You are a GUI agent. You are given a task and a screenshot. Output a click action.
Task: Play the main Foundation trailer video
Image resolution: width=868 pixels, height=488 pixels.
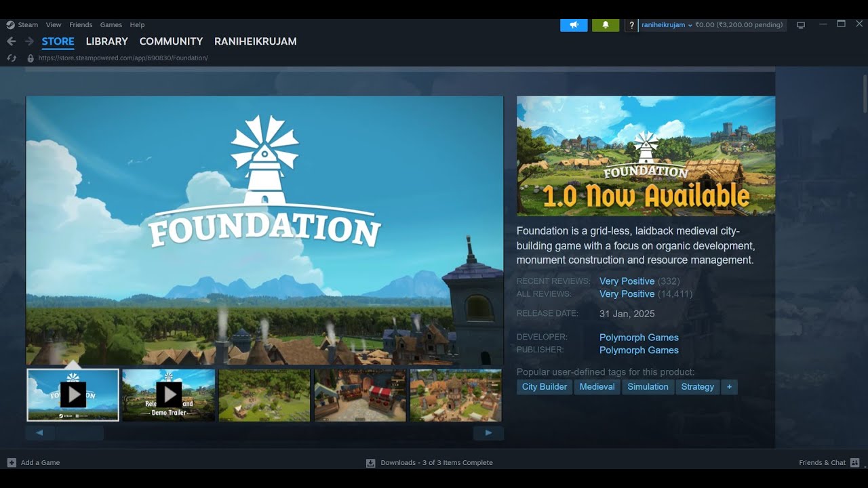[x=264, y=230]
